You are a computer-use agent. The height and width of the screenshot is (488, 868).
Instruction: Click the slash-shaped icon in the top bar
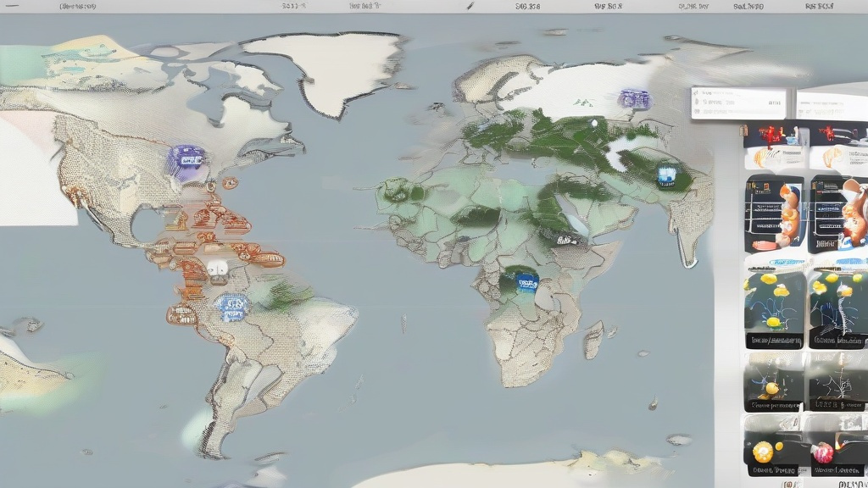(470, 6)
